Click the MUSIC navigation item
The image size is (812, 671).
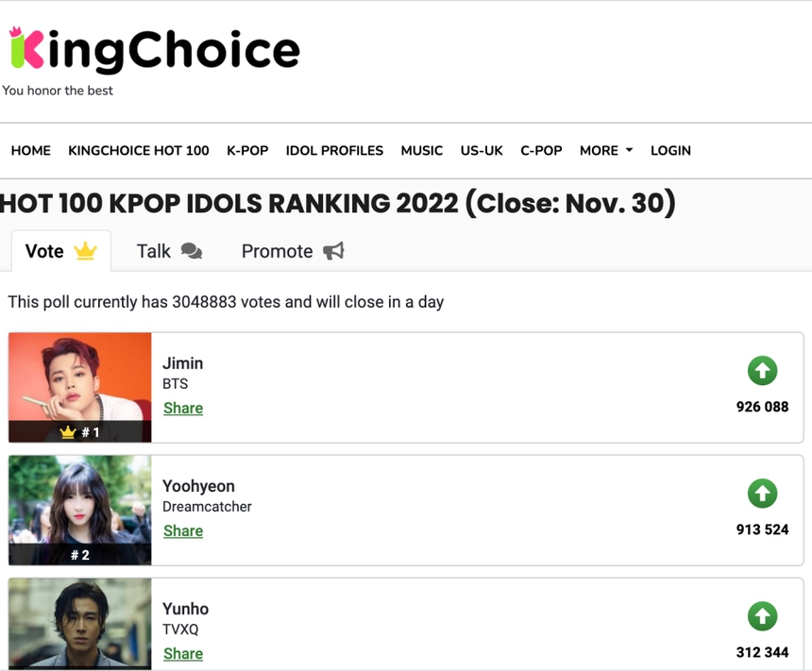tap(421, 150)
